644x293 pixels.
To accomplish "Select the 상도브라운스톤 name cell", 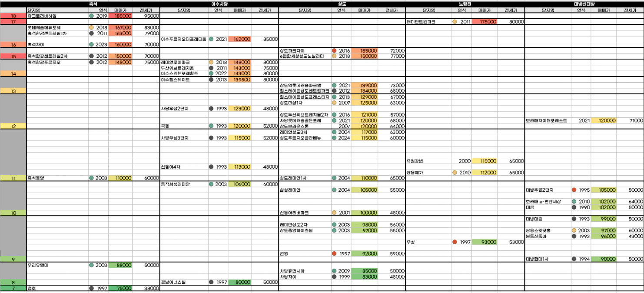I will 305,126.
